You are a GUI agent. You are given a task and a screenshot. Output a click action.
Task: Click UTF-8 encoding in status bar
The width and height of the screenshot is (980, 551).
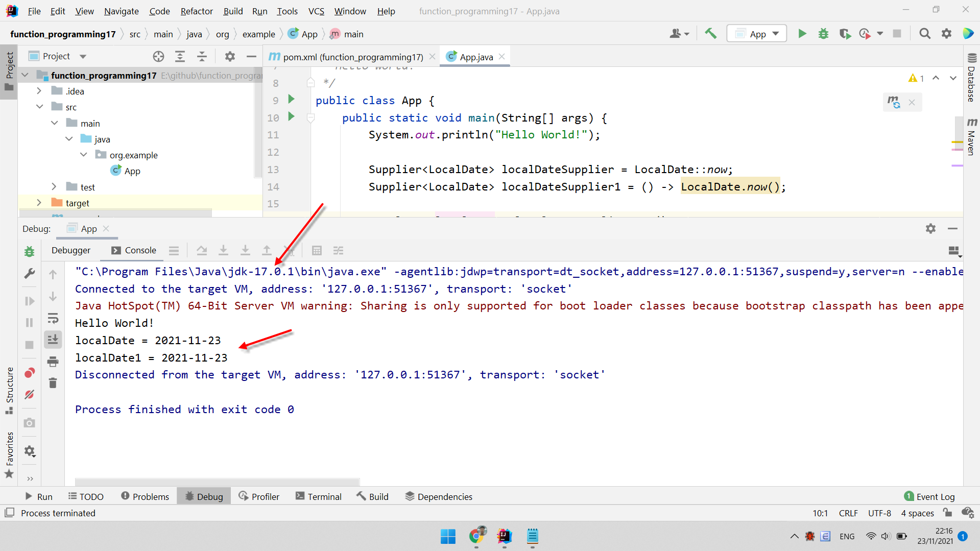point(879,513)
